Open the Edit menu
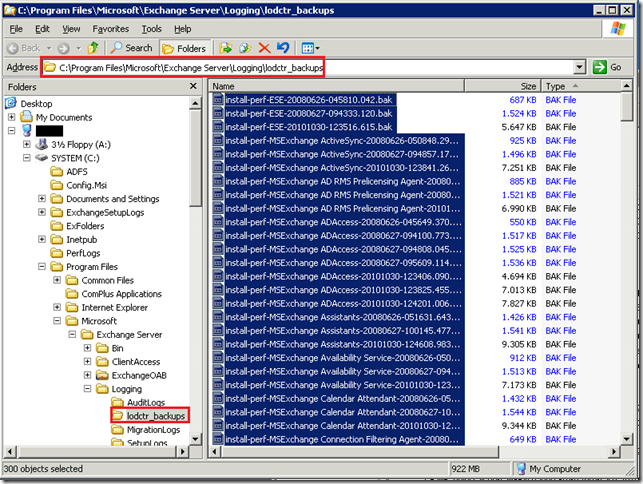The image size is (643, 484). coord(42,29)
